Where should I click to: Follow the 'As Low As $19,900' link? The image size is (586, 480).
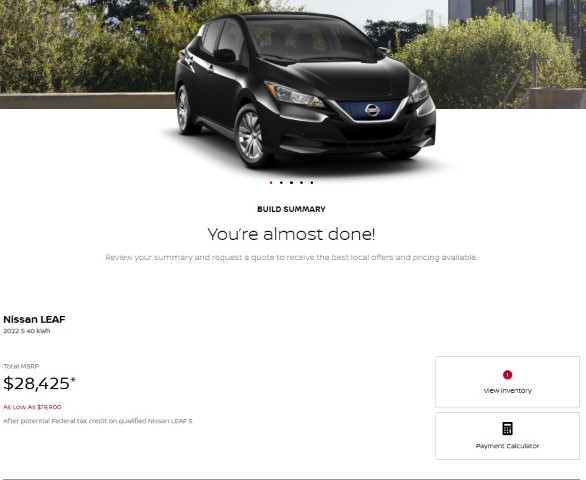(x=32, y=407)
